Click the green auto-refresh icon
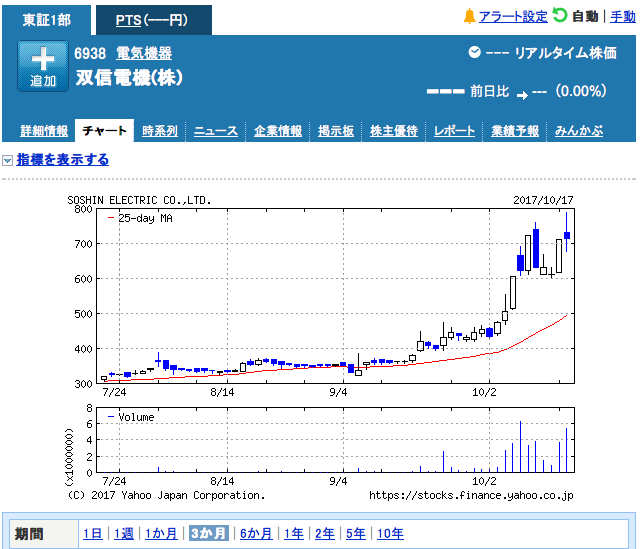Image resolution: width=642 pixels, height=549 pixels. (x=559, y=16)
